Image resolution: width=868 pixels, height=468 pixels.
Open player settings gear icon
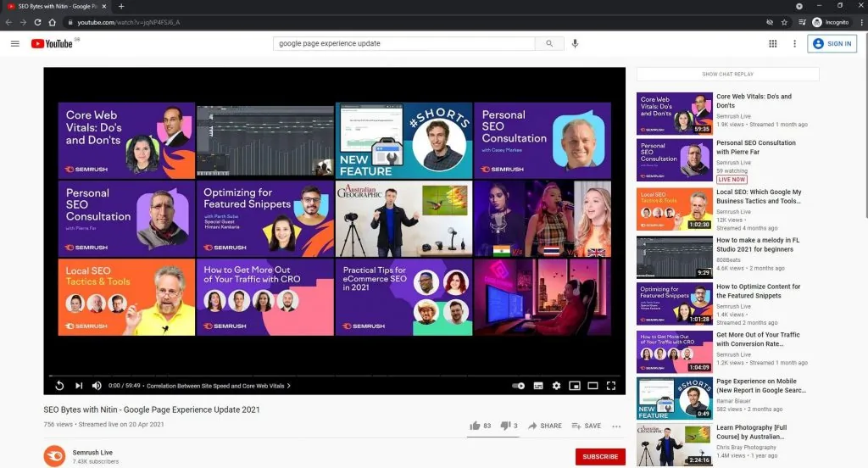[x=556, y=386]
